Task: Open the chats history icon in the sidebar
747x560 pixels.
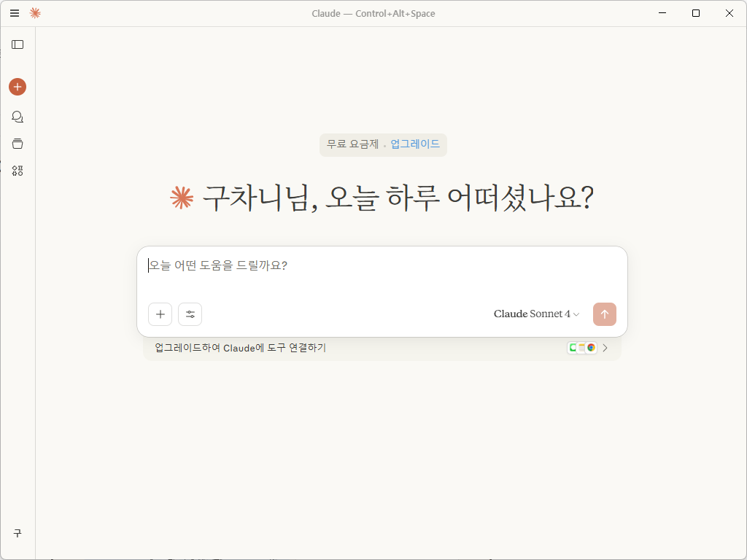Action: click(x=18, y=117)
